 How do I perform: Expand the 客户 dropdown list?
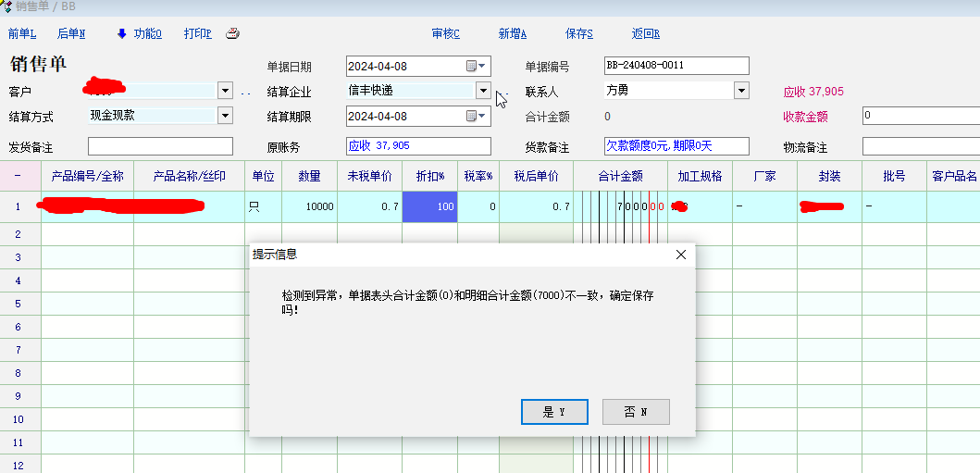pos(225,91)
